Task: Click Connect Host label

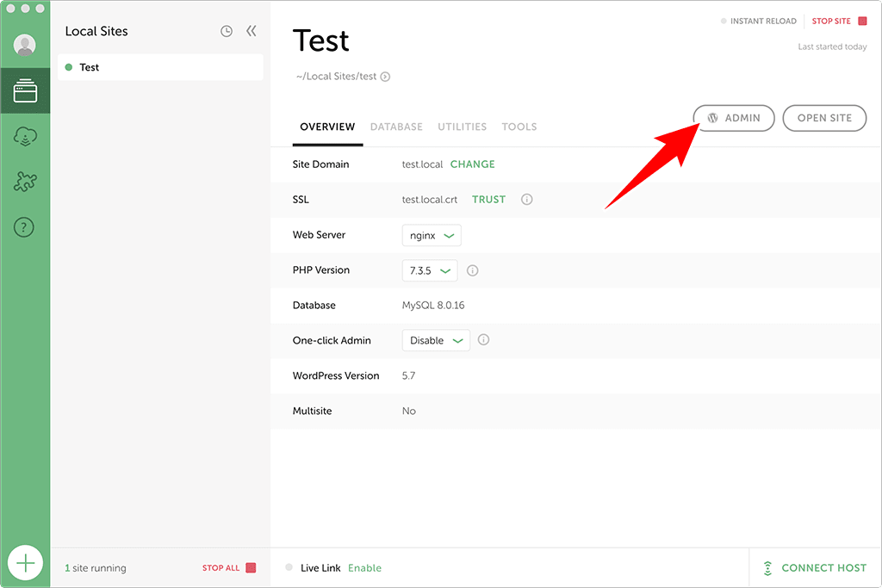Action: pos(824,567)
